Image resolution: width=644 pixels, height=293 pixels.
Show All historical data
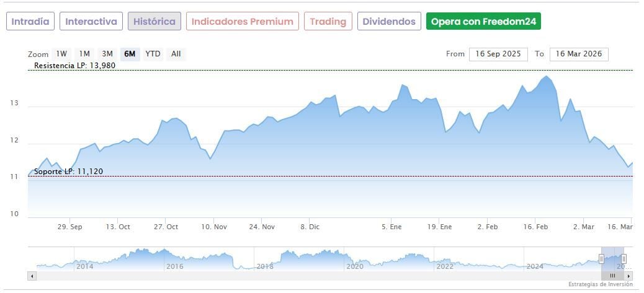point(176,54)
